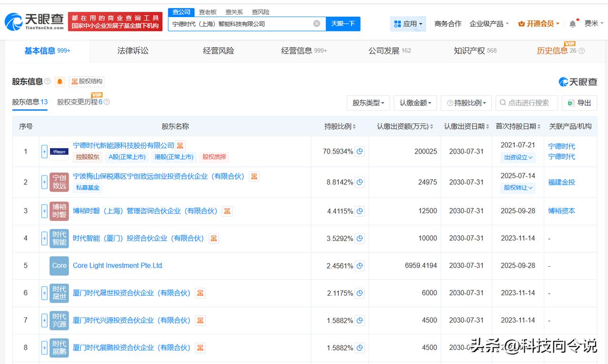Open the 股权结构 chart button

86,81
